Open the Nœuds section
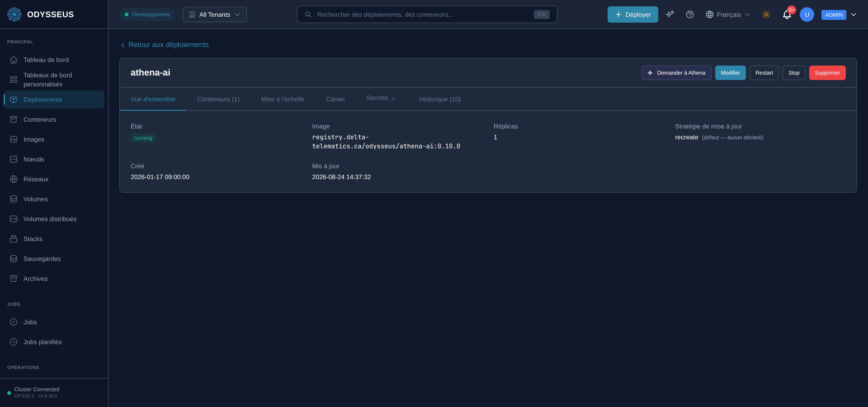This screenshot has height=407, width=868. coord(54,159)
